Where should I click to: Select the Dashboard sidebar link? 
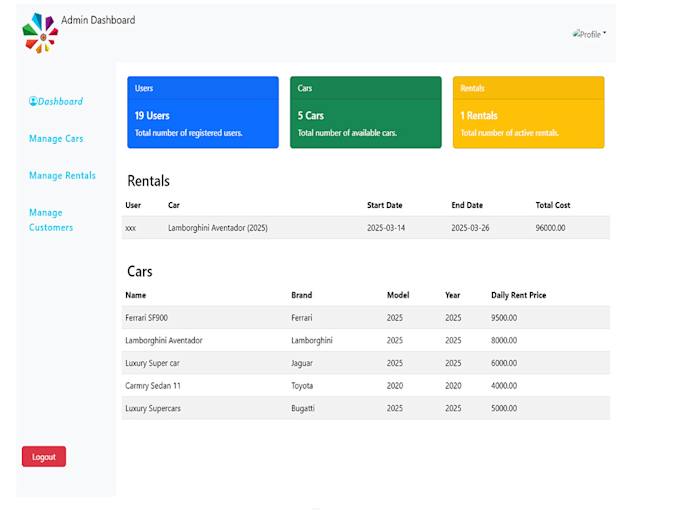coord(56,101)
